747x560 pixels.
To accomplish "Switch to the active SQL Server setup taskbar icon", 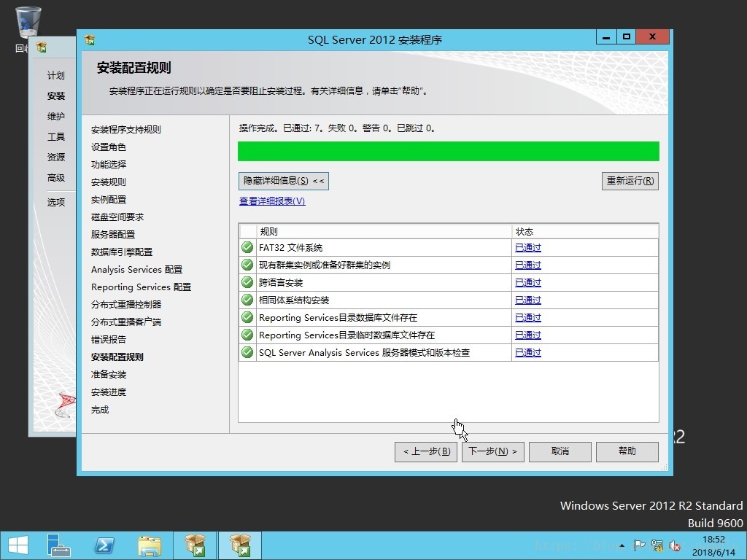I will coord(240,545).
